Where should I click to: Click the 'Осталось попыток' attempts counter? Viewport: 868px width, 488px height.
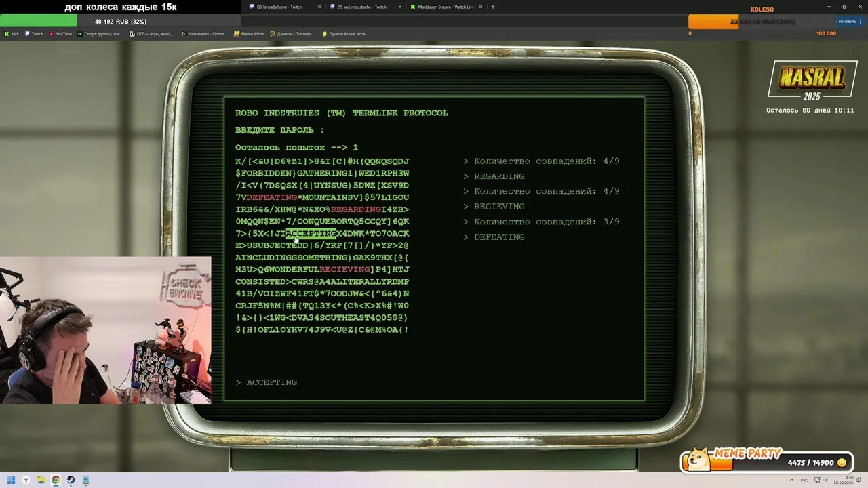296,147
